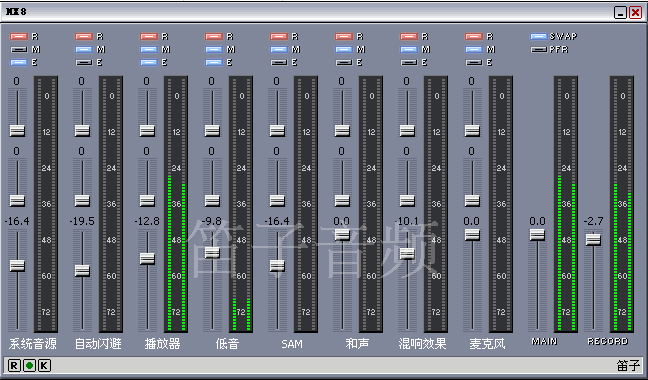Screen dimensions: 648x380
Task: Toggle the R button on SAM channel
Action: (x=279, y=37)
